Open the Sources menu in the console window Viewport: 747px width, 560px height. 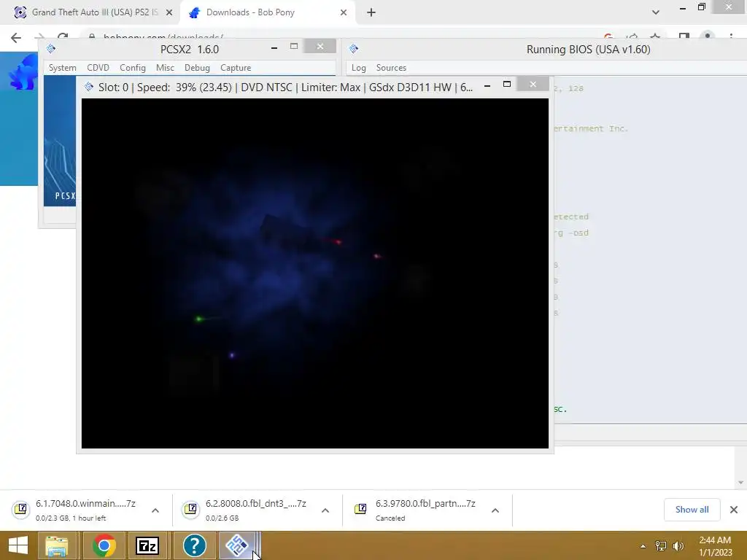(x=391, y=68)
